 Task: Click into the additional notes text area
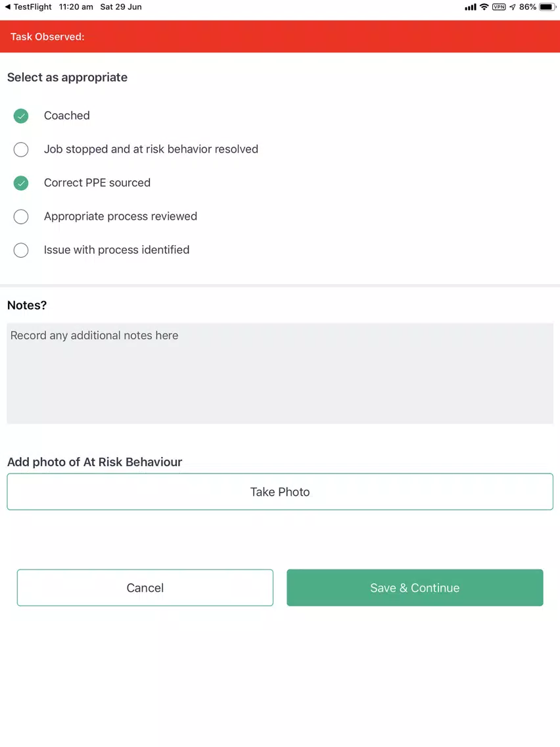click(280, 373)
